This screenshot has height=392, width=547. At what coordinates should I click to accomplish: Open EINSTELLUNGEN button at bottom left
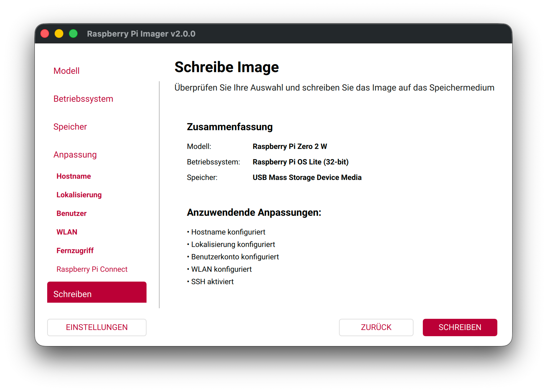[97, 327]
